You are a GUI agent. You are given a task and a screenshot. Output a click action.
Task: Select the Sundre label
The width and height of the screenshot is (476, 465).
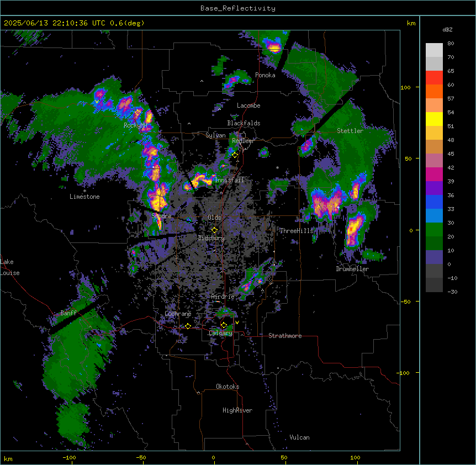tap(161, 216)
